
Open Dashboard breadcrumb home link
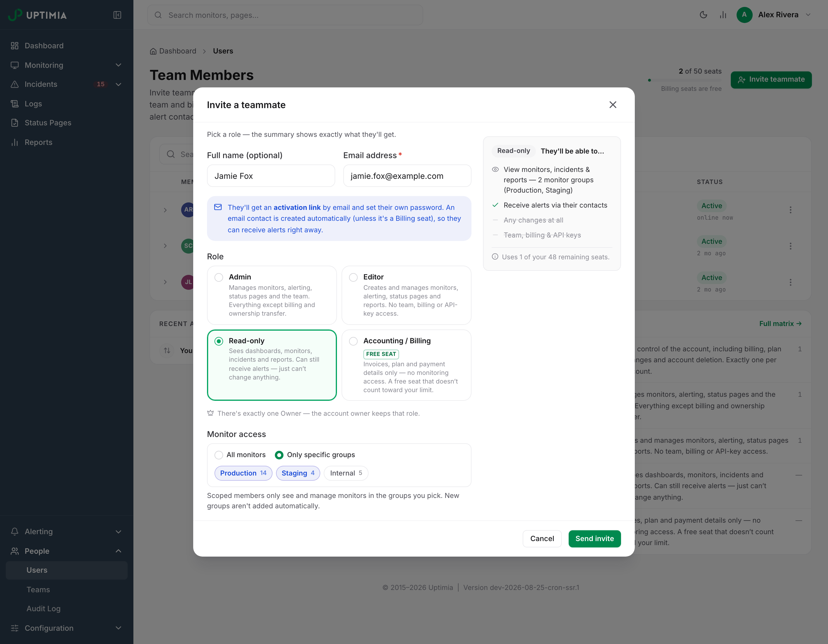pos(173,51)
